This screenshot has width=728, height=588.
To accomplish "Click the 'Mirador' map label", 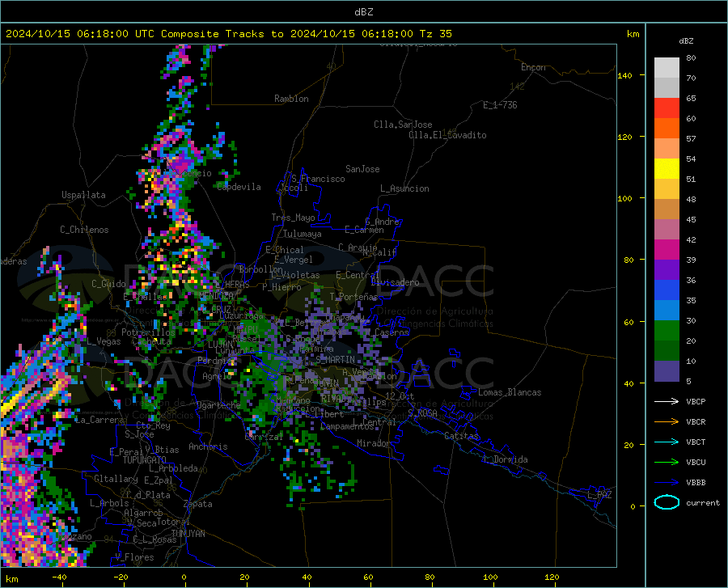I will point(374,443).
